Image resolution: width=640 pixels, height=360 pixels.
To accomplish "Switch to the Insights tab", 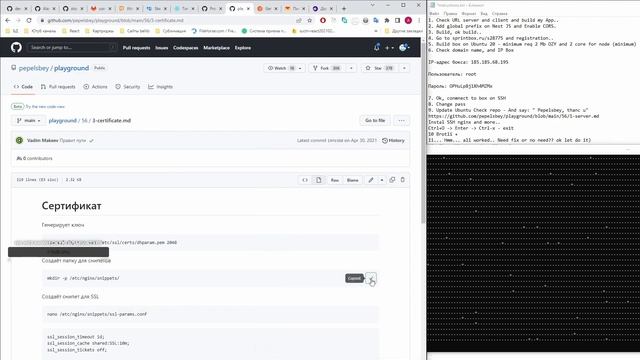I will [x=160, y=87].
